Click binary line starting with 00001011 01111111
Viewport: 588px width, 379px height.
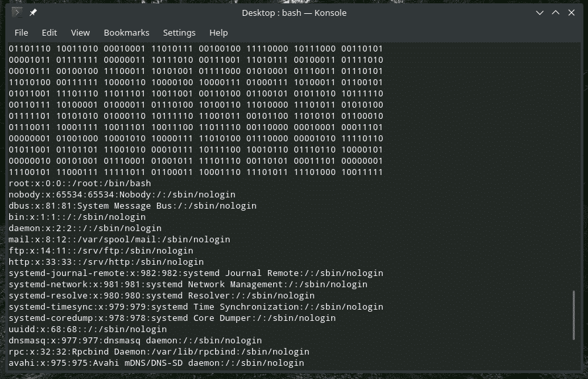point(196,59)
